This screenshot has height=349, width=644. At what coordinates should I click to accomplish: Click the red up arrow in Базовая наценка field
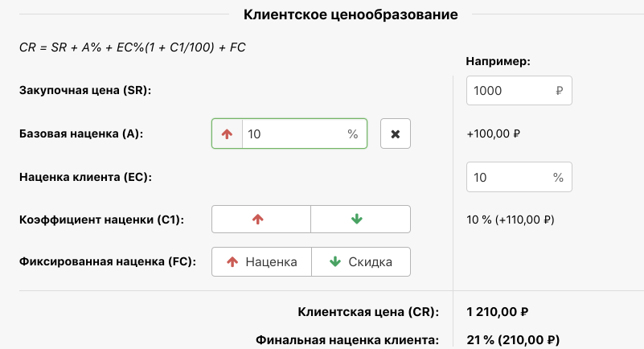pos(227,134)
